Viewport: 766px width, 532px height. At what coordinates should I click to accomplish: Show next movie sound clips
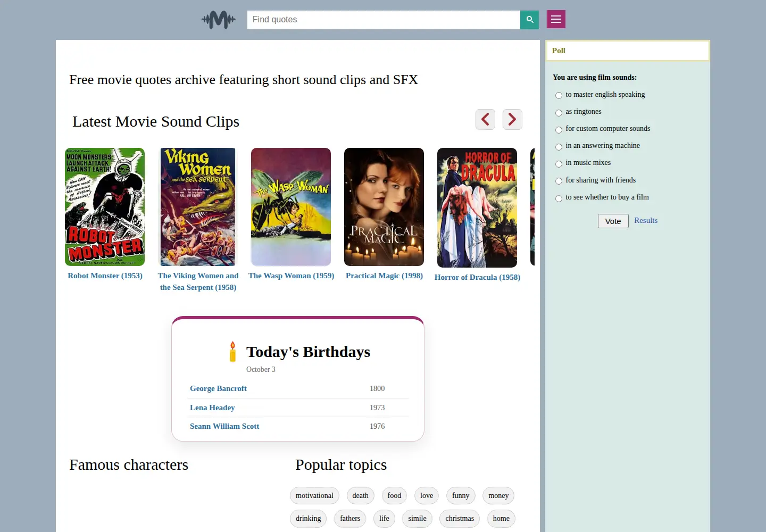[512, 119]
